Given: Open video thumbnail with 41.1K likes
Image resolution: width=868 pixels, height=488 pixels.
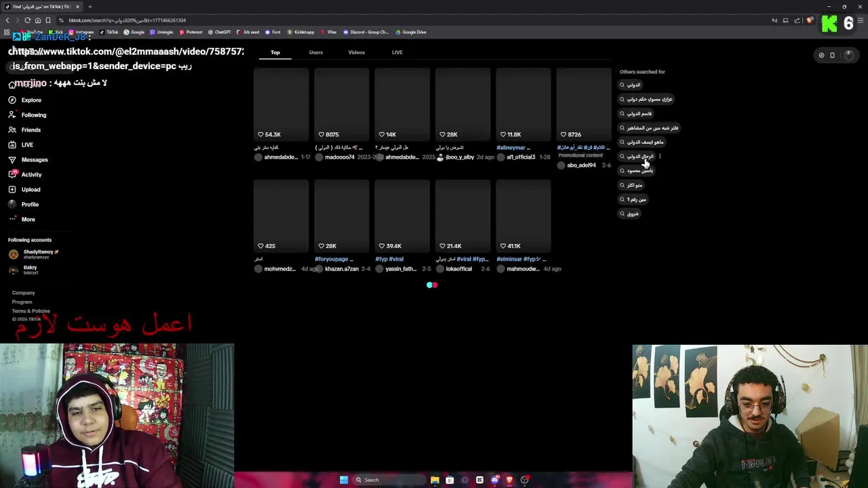Looking at the screenshot, I should (x=524, y=216).
